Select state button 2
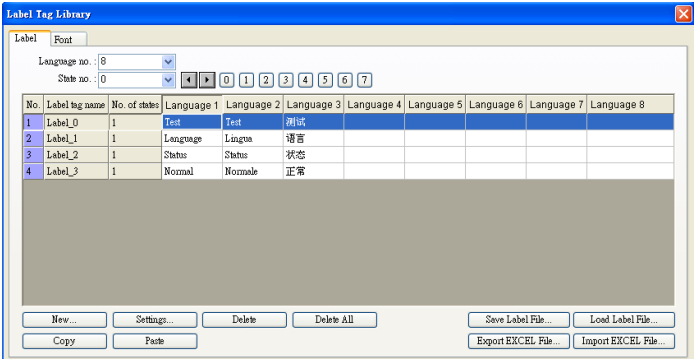The image size is (695, 363). tap(266, 80)
